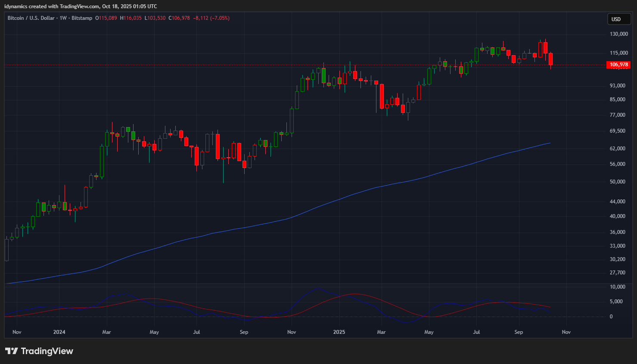637x364 pixels.
Task: Select the Bitcoin / U.S. Dollar symbol title
Action: 31,18
